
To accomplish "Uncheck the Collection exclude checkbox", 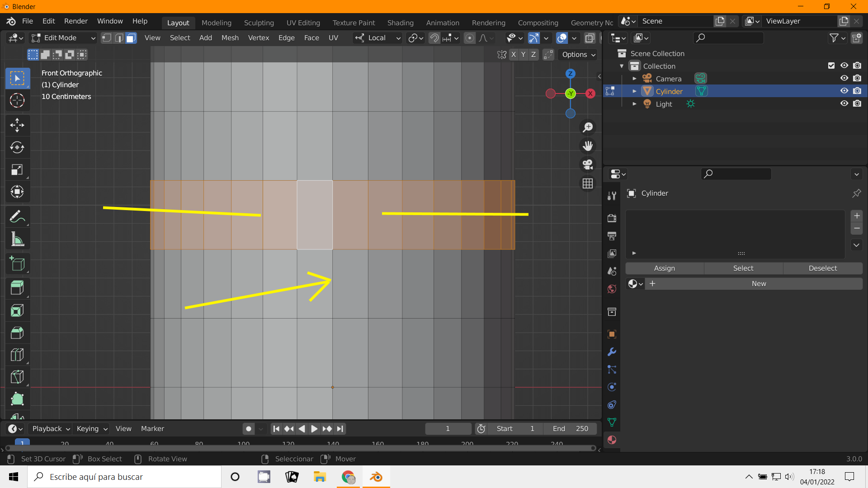I will coord(831,66).
